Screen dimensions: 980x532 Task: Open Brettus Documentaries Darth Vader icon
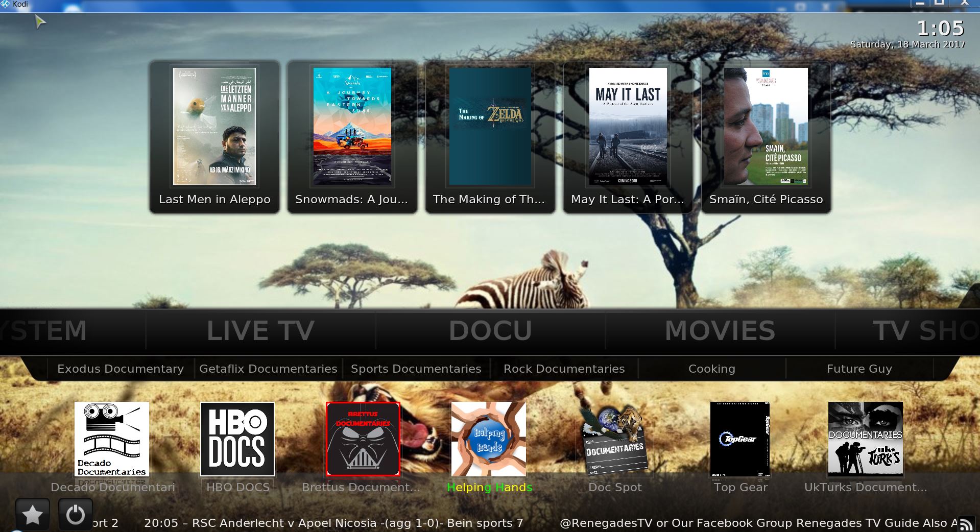[363, 439]
